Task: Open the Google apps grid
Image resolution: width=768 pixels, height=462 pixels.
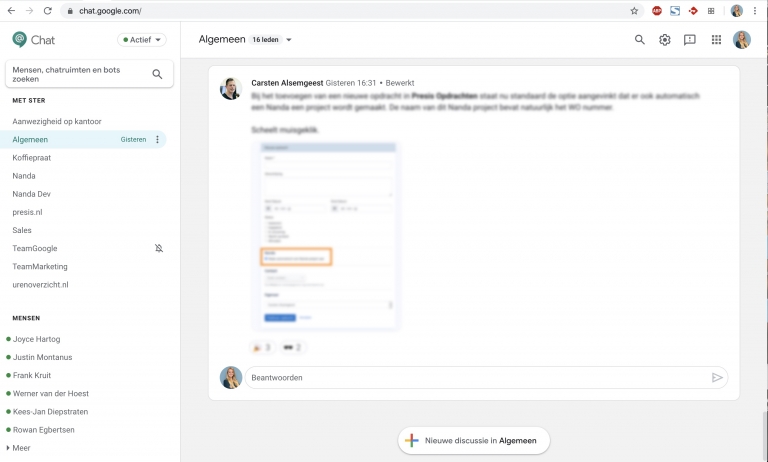Action: [x=716, y=40]
